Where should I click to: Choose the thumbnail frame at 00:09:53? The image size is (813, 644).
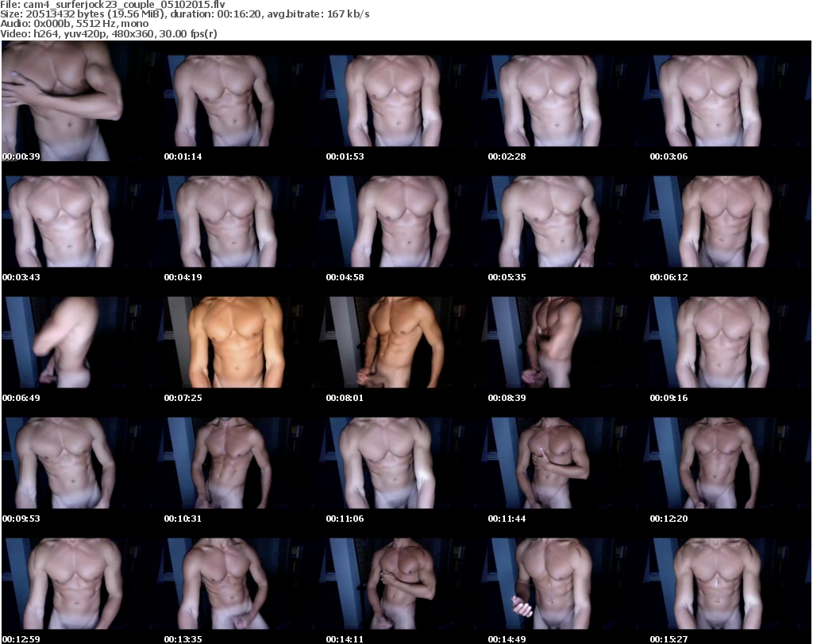pos(83,464)
